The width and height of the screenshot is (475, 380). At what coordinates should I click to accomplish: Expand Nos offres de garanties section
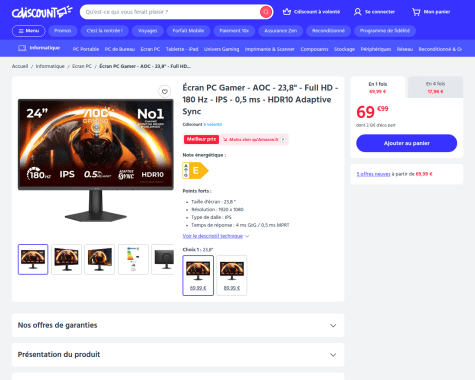pos(178,325)
